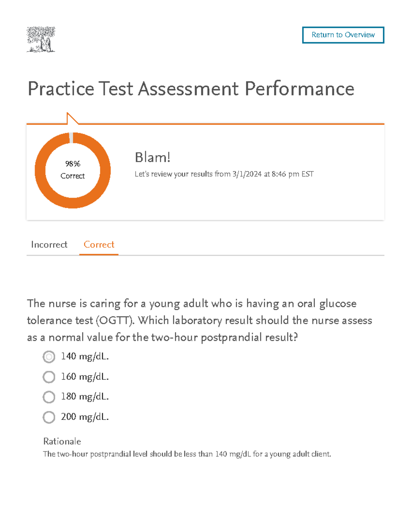Click the 200 mg/dL answer label text

(x=85, y=417)
